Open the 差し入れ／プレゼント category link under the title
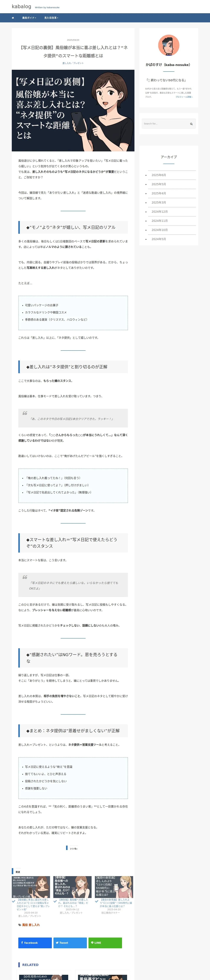The image size is (210, 980). pyautogui.click(x=73, y=63)
